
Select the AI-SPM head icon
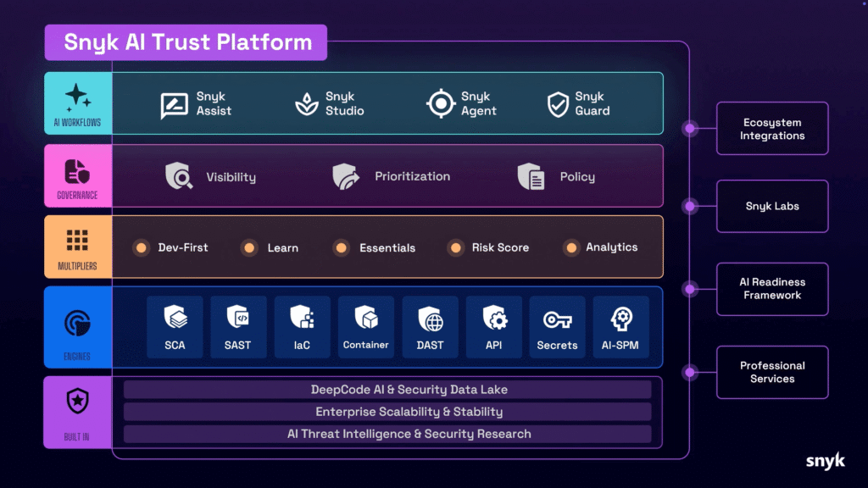[620, 320]
